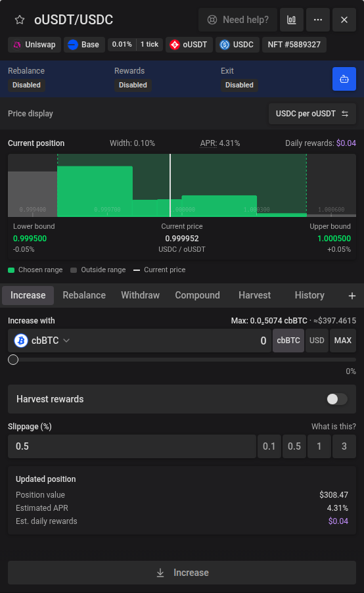Click the 0.01% fee tier label
The image size is (364, 593).
click(122, 44)
